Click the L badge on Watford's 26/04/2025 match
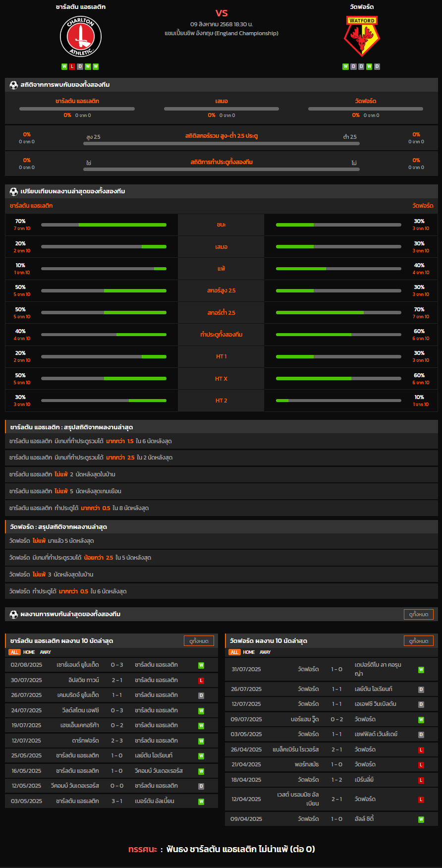 (x=421, y=750)
